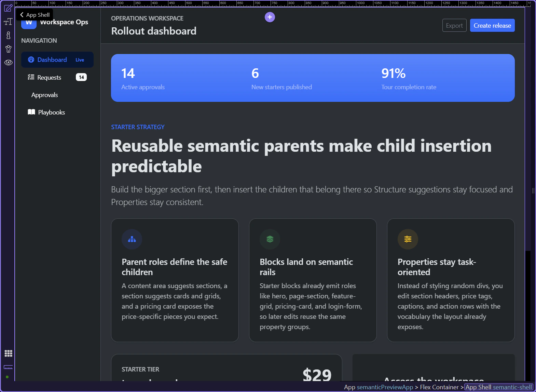Screen dimensions: 536x392
Task: Select Flex Container in the breadcrumb
Action: click(439, 387)
